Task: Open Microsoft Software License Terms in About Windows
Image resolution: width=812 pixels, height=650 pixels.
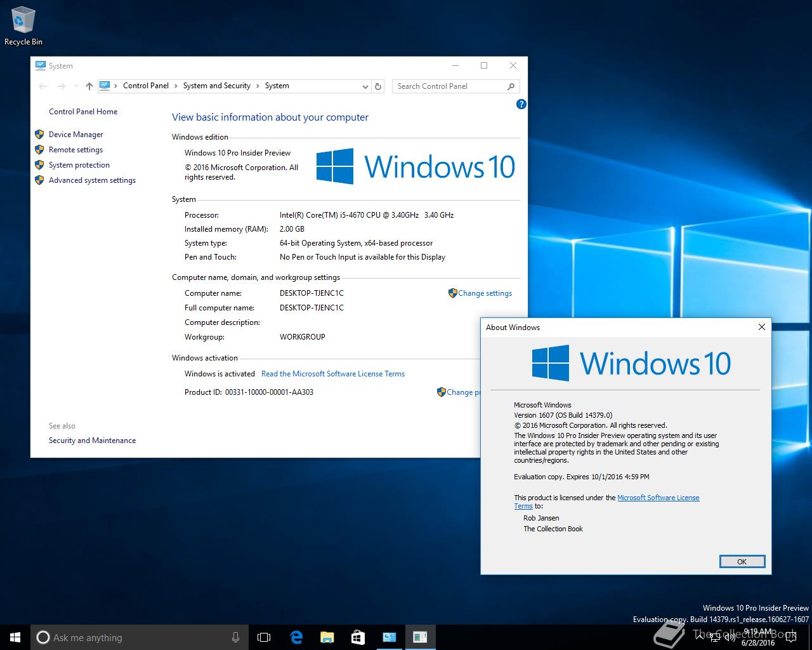Action: pos(658,498)
